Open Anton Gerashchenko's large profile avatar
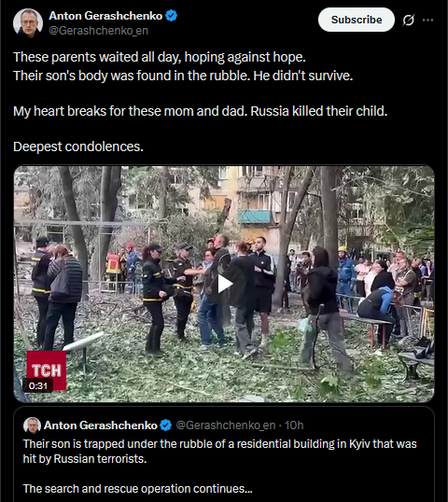448x502 pixels. [x=28, y=23]
